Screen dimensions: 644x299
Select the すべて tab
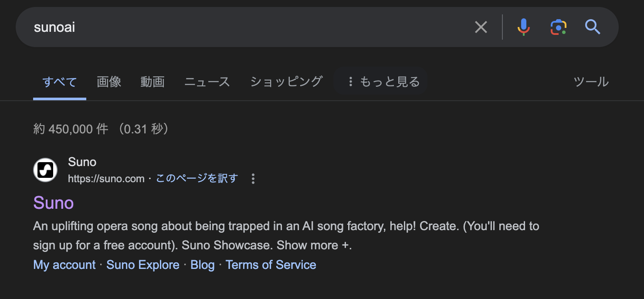click(60, 82)
